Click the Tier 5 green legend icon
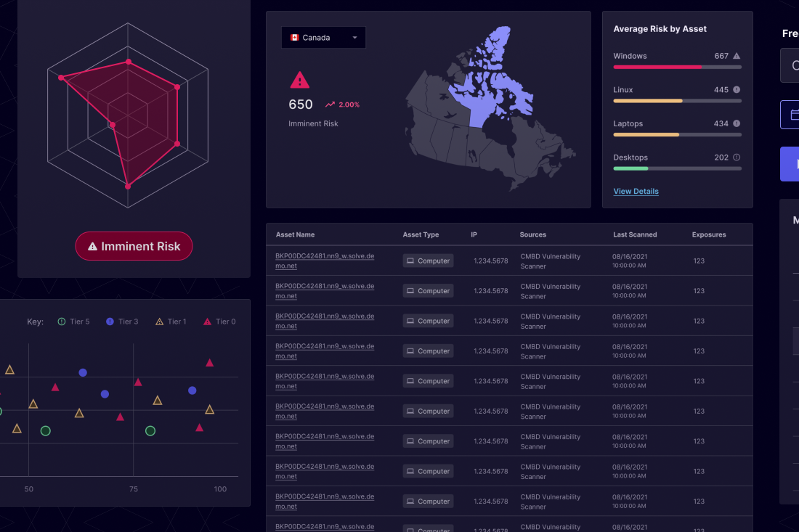Screen dimensions: 799x532 coord(62,322)
